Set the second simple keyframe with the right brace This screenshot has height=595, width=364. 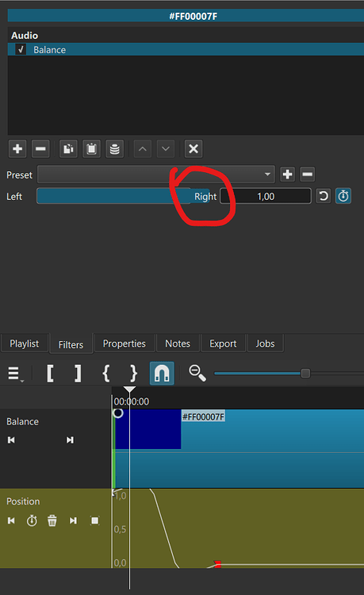coord(133,374)
